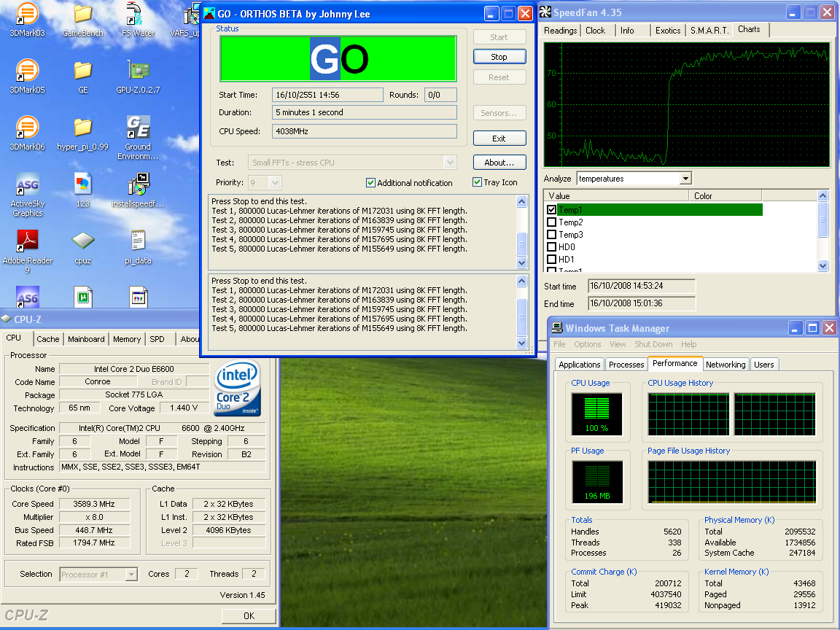Open the 3DMark03 desktop icon
Screen dimensions: 840x630
click(x=27, y=14)
